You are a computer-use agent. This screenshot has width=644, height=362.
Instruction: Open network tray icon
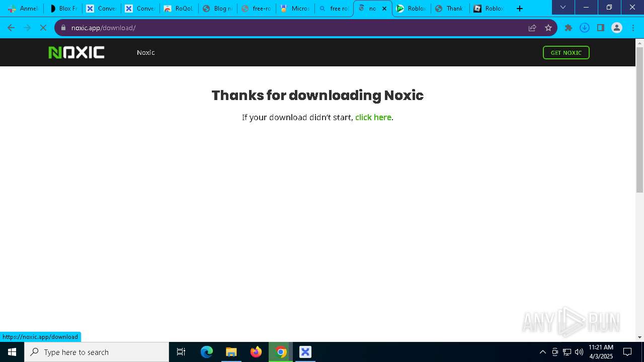tap(567, 352)
